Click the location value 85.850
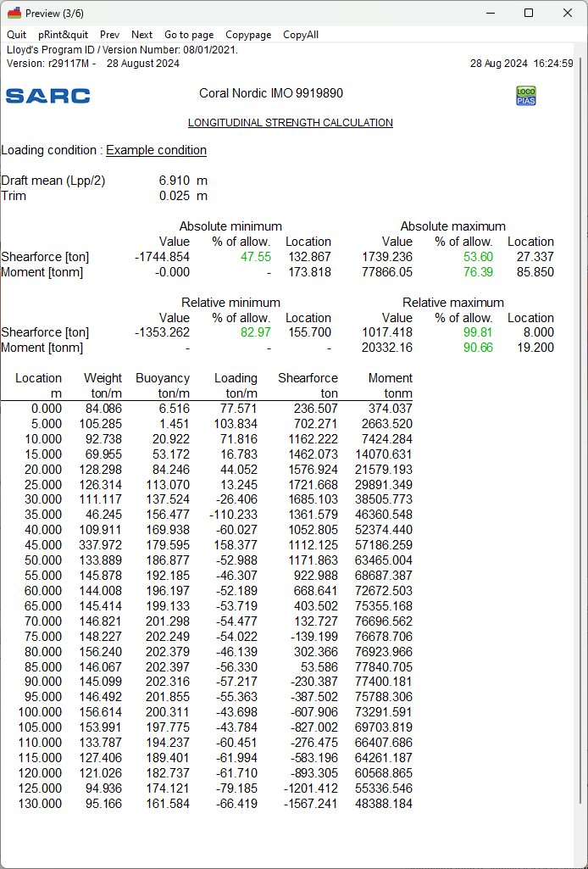Screen dimensions: 588x869 pos(535,272)
